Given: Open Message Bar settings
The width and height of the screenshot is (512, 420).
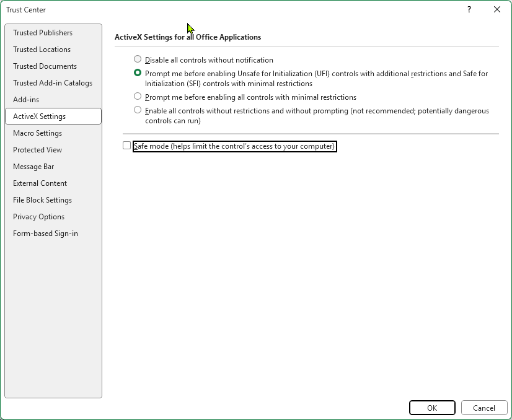Looking at the screenshot, I should pyautogui.click(x=32, y=166).
